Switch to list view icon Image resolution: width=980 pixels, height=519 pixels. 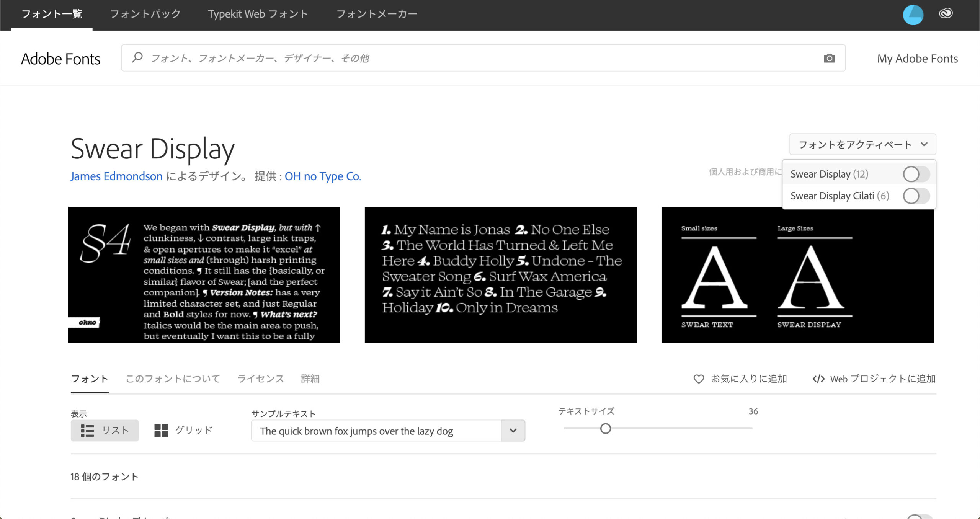(87, 431)
